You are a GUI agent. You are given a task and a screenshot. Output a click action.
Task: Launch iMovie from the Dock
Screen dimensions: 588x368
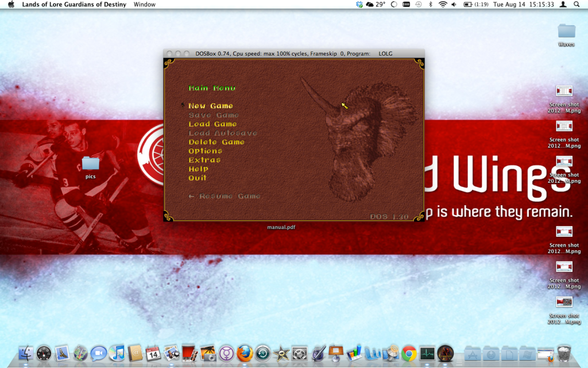click(281, 354)
